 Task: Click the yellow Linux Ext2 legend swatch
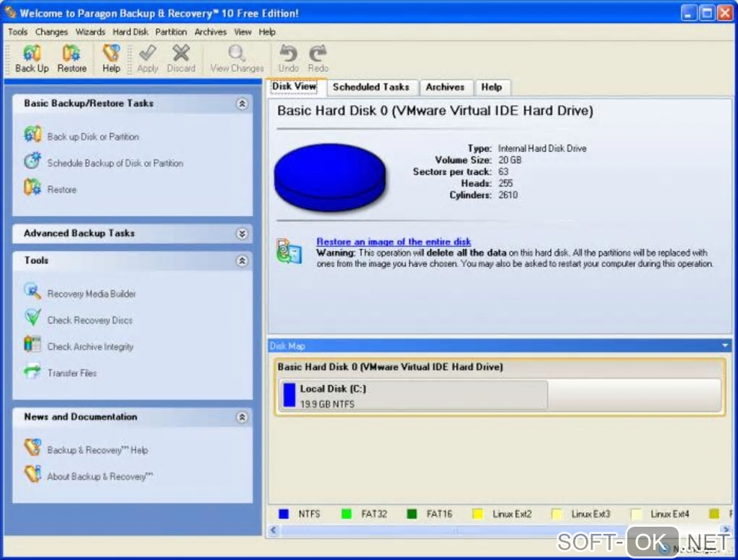pyautogui.click(x=478, y=514)
